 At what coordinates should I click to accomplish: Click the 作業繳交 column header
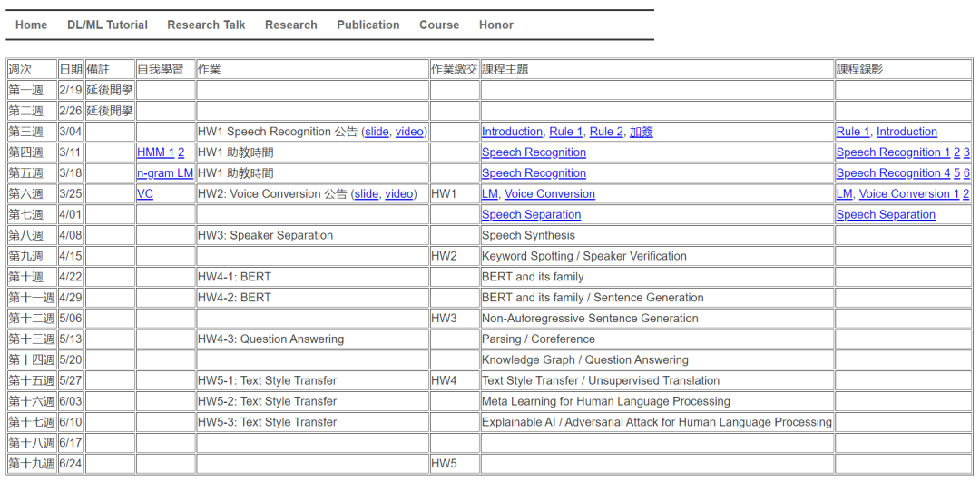pyautogui.click(x=455, y=69)
